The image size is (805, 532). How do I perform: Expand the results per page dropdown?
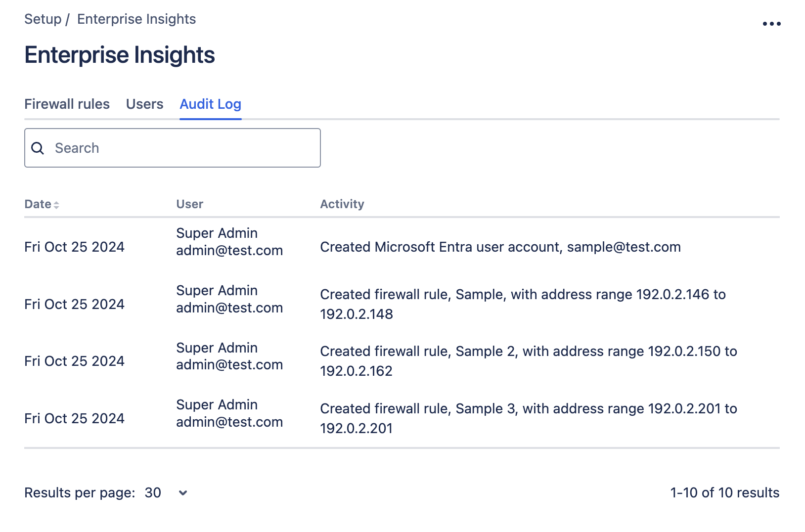point(183,493)
